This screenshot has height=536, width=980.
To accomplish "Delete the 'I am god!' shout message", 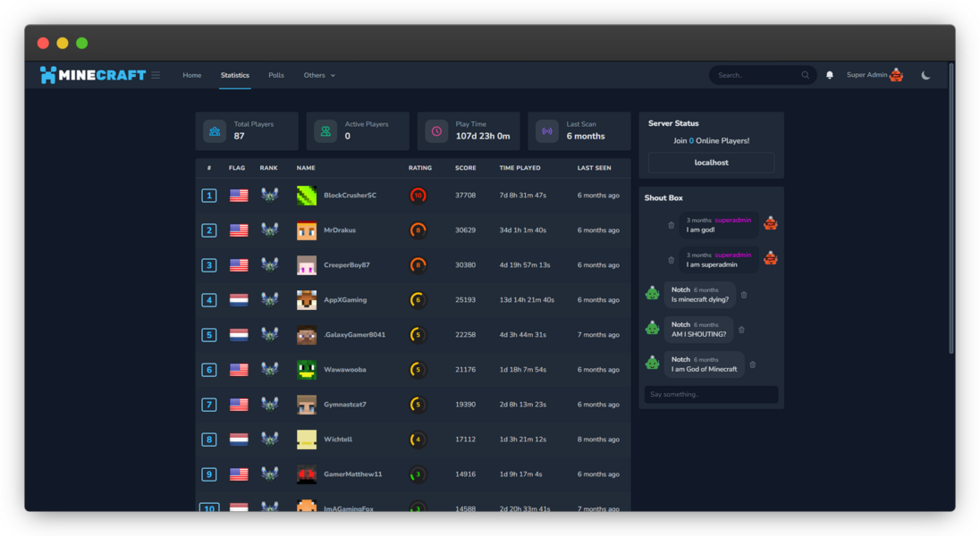I will tap(671, 224).
